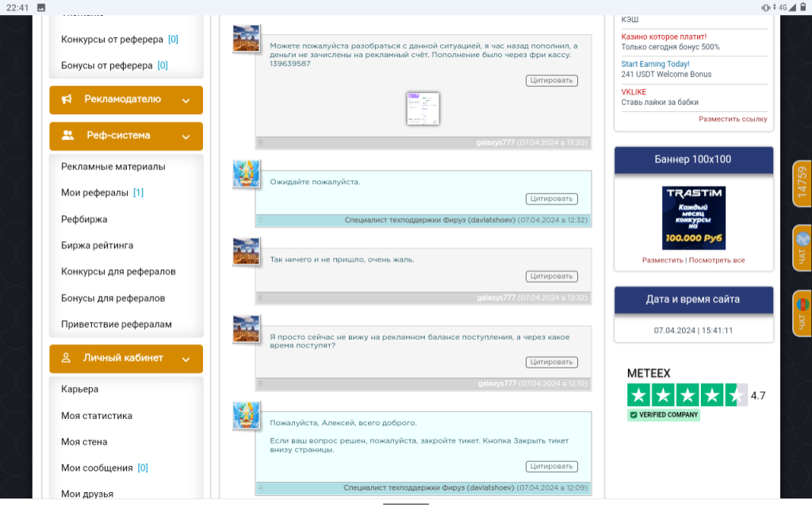Click support avatar on 12:09 reply
This screenshot has height=508, width=812.
click(x=246, y=415)
